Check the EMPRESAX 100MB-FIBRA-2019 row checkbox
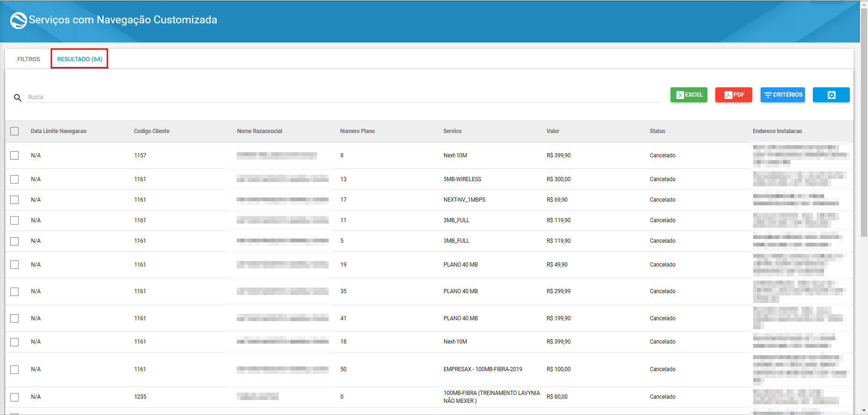Screen dimensions: 868x415 [x=14, y=370]
